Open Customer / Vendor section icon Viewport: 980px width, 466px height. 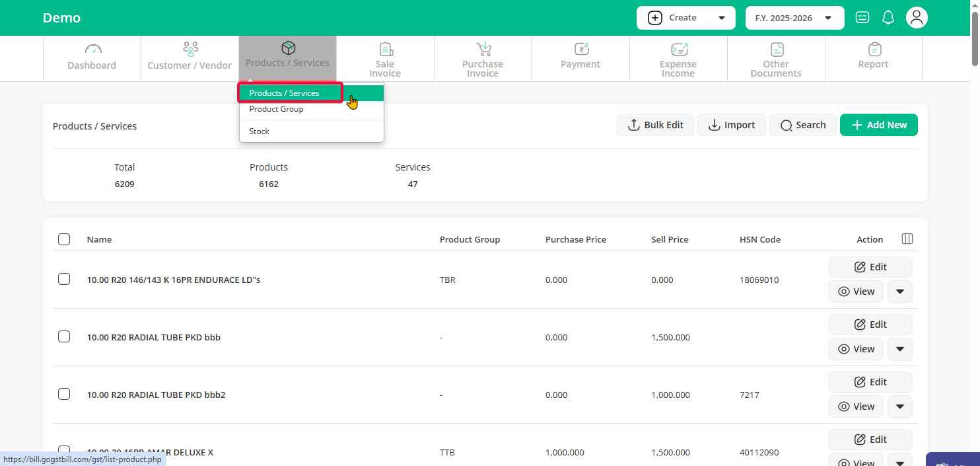click(190, 50)
